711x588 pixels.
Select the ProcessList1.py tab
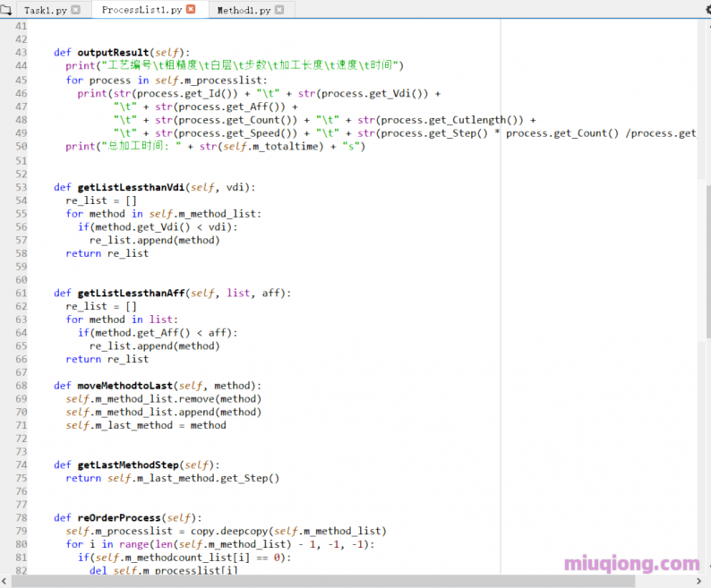point(141,10)
